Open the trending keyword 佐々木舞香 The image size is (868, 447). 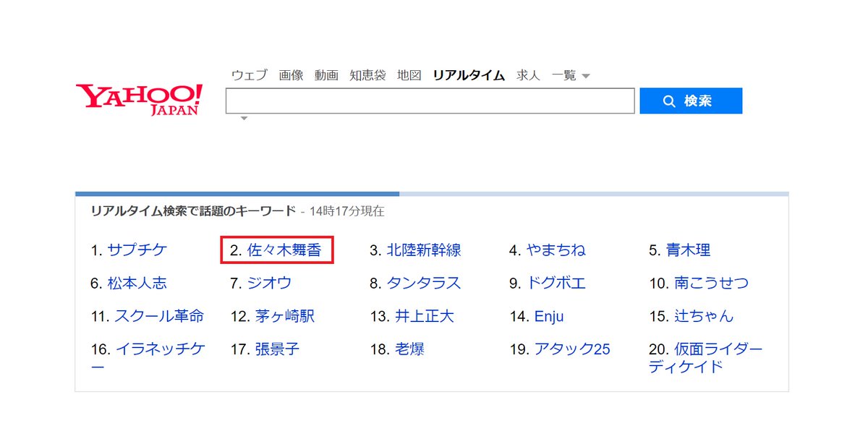(284, 250)
